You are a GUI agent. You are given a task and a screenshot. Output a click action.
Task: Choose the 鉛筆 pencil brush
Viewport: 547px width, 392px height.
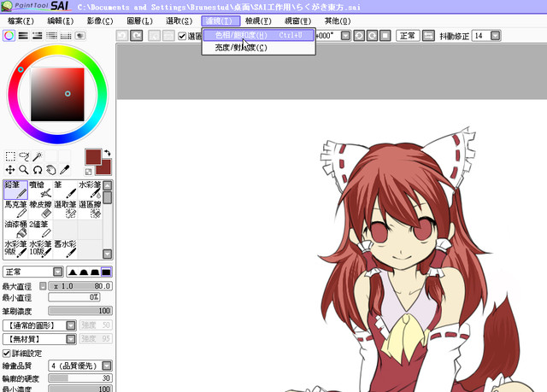15,190
